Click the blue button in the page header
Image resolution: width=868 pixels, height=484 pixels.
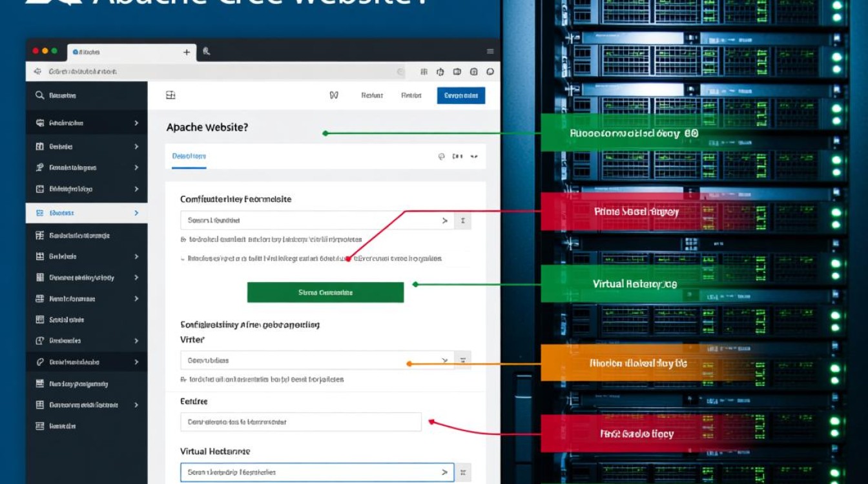click(460, 96)
